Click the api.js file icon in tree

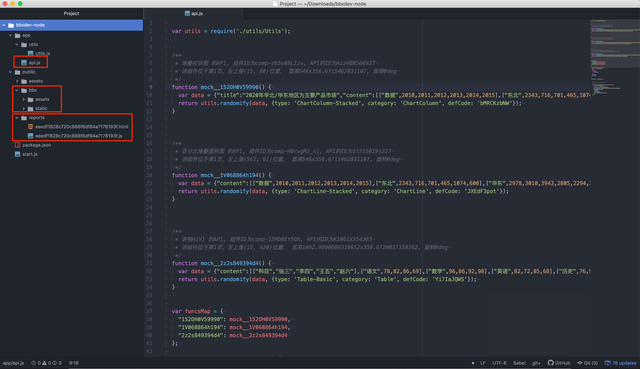pyautogui.click(x=24, y=62)
